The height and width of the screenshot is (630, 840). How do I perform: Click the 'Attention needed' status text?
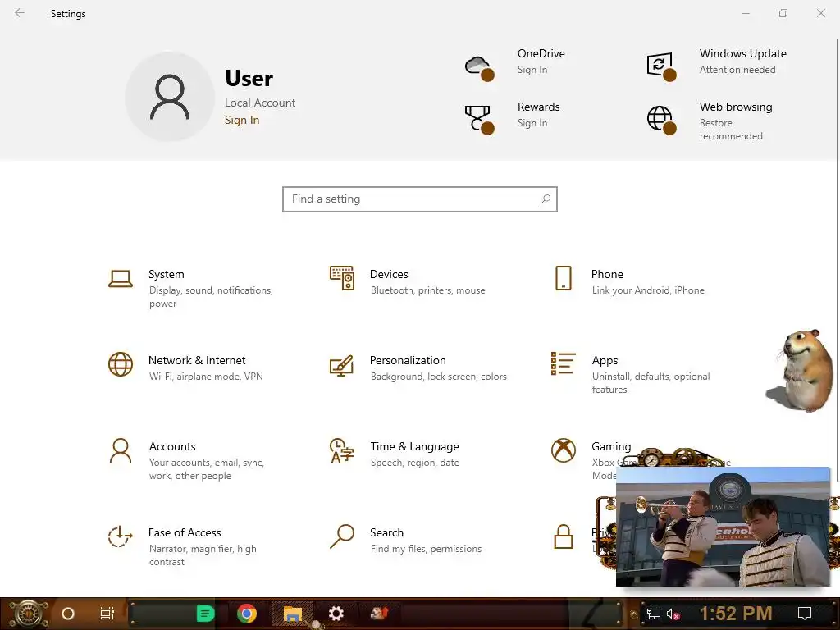pyautogui.click(x=737, y=70)
